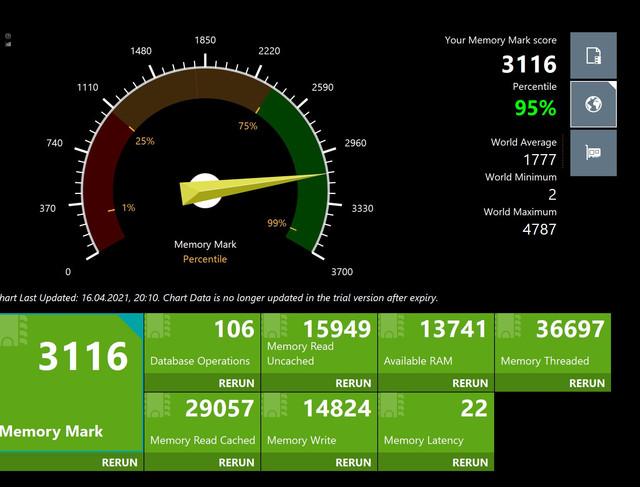640x487 pixels.
Task: Click the 1% marker on the gauge
Action: pos(128,208)
